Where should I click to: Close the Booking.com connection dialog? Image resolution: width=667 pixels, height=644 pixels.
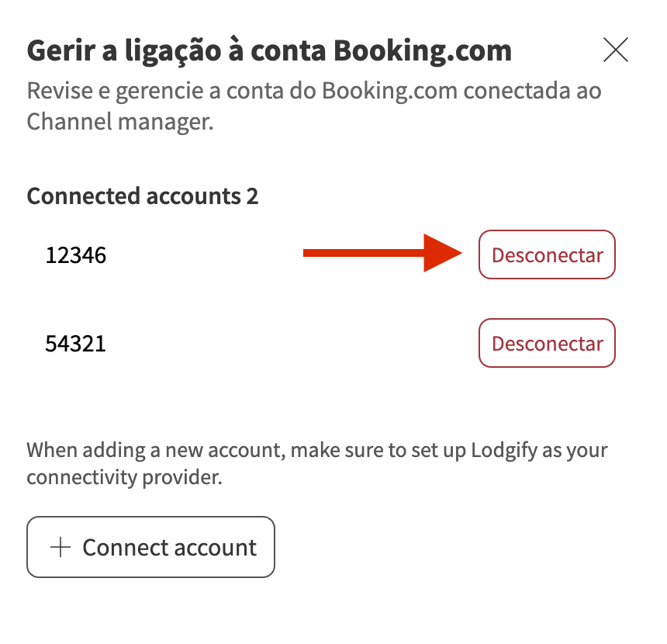pyautogui.click(x=615, y=50)
